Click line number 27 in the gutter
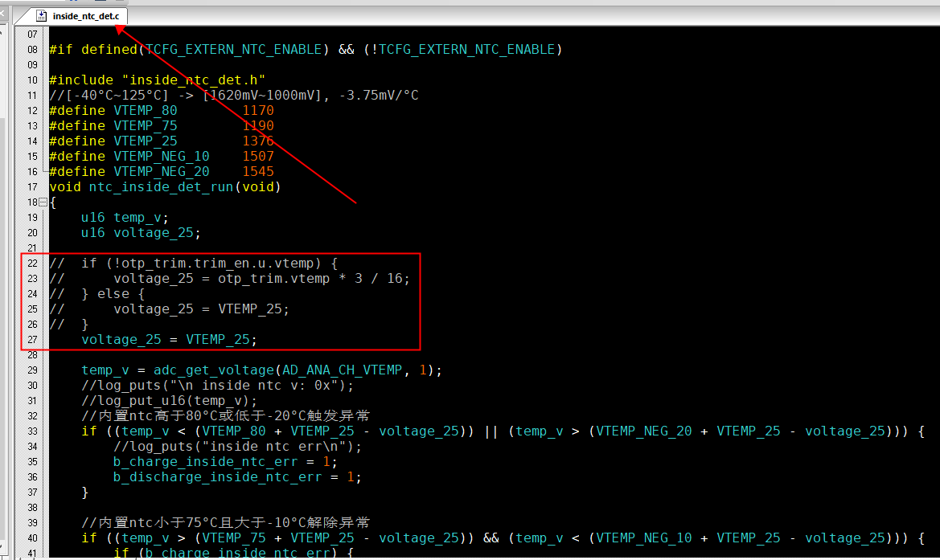 [32, 340]
